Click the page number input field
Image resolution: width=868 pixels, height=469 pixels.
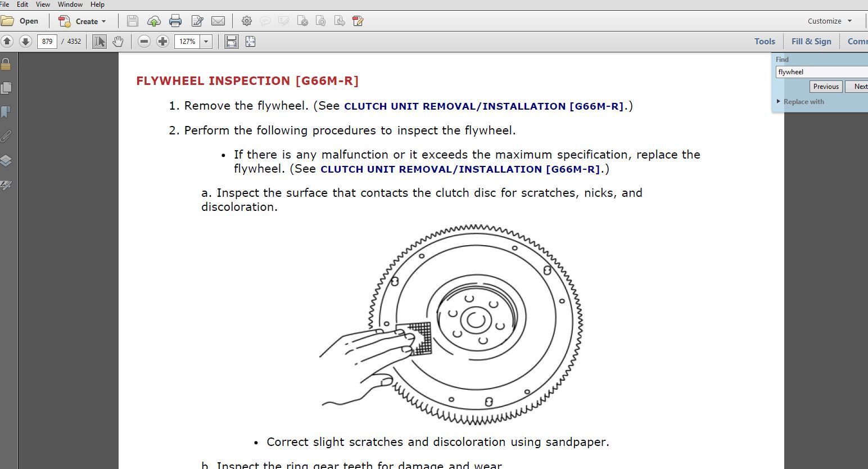click(47, 42)
